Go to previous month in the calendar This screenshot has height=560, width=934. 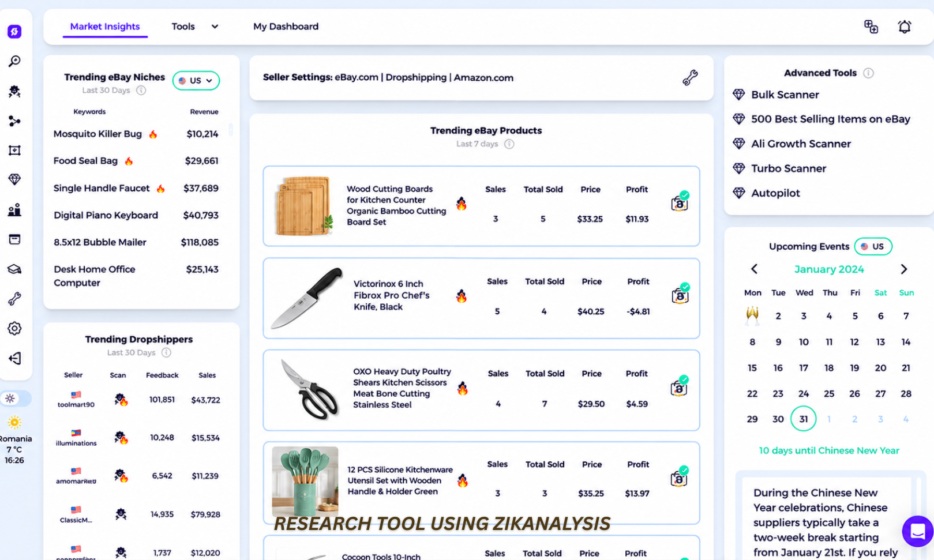click(x=754, y=269)
